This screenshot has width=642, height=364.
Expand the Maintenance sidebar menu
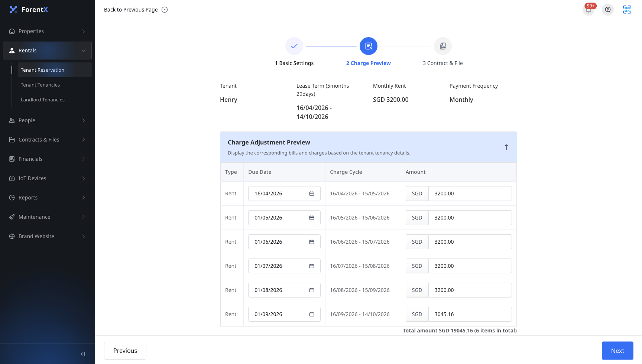pos(47,217)
